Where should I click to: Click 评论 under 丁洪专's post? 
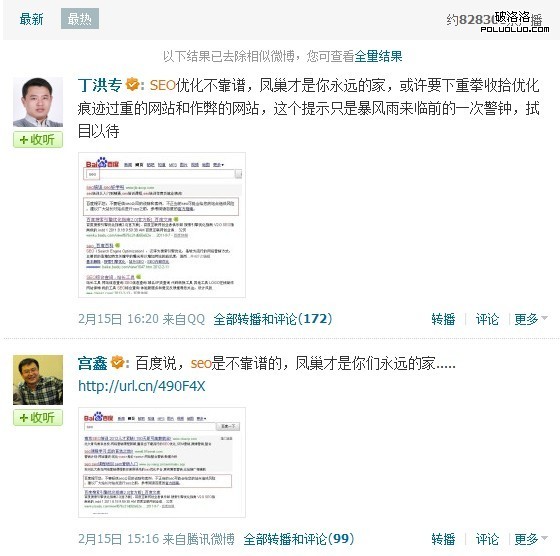487,319
